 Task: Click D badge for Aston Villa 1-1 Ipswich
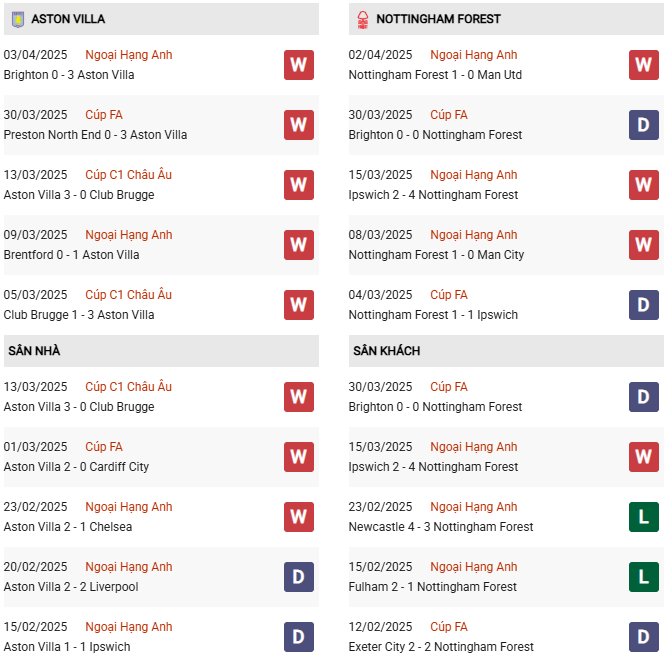pyautogui.click(x=298, y=637)
